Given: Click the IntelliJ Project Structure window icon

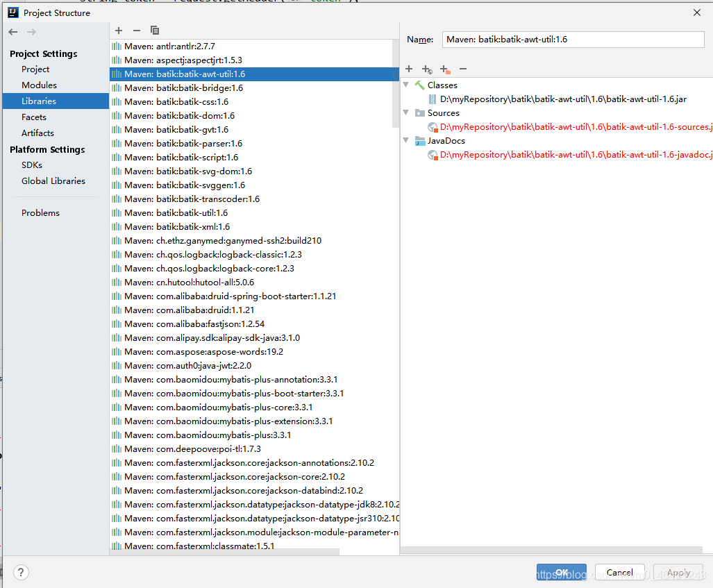Looking at the screenshot, I should (13, 12).
